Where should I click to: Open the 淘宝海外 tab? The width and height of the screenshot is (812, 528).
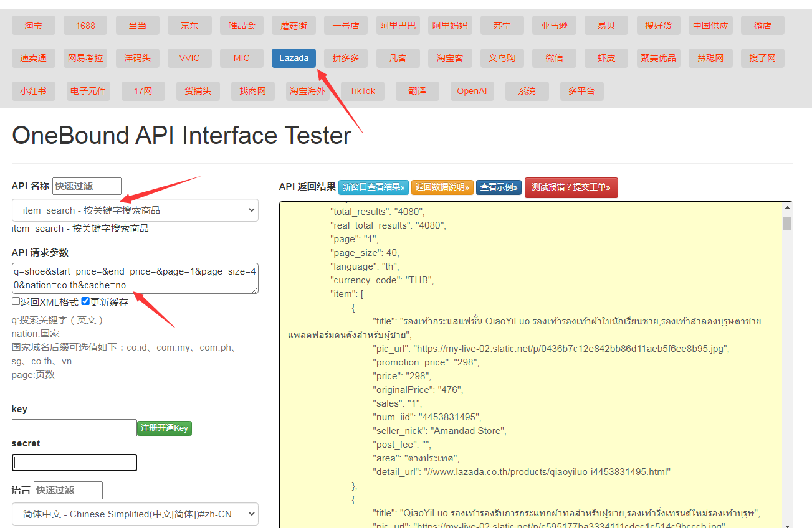(308, 91)
